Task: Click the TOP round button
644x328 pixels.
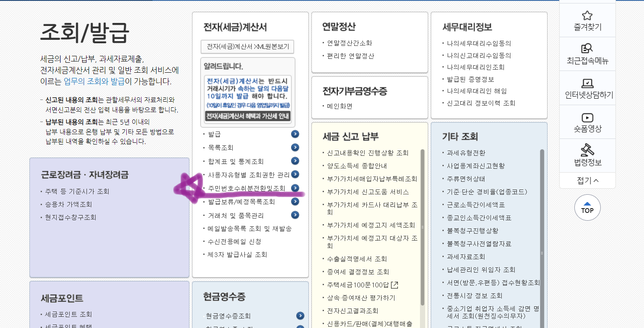Action: coord(587,207)
